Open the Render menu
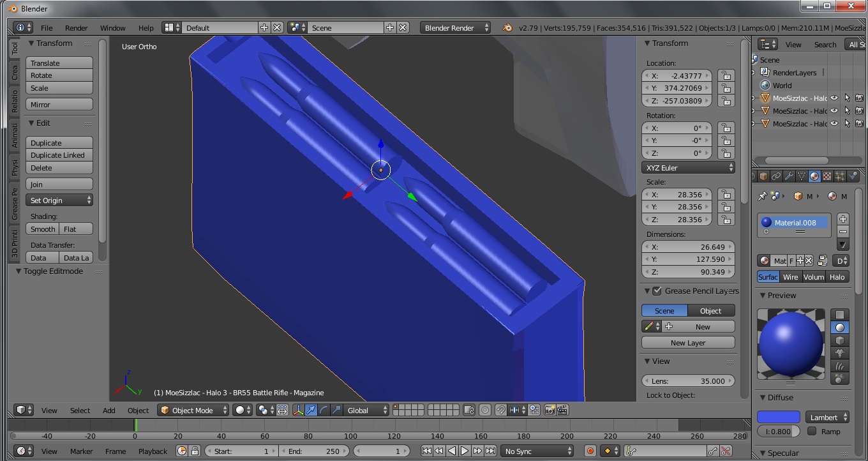The image size is (868, 461). 76,28
